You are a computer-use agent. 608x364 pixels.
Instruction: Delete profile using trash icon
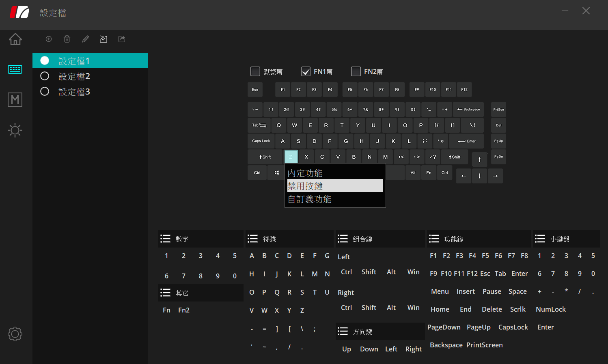(67, 39)
